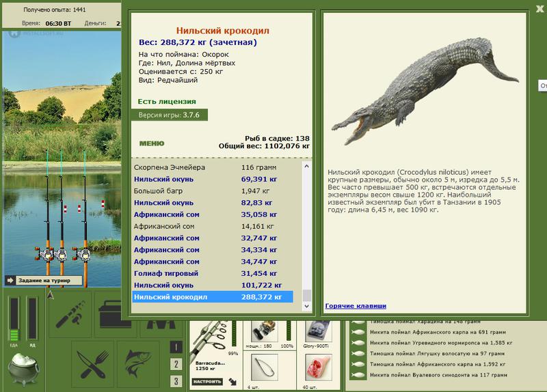547x392 pixels.
Task: Click the scroll down arrow of fish list
Action: click(x=306, y=306)
